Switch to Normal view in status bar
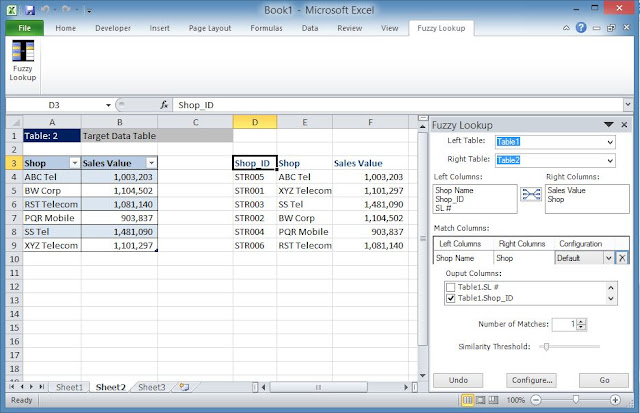Screen dimensions: 640x413 coord(467,400)
